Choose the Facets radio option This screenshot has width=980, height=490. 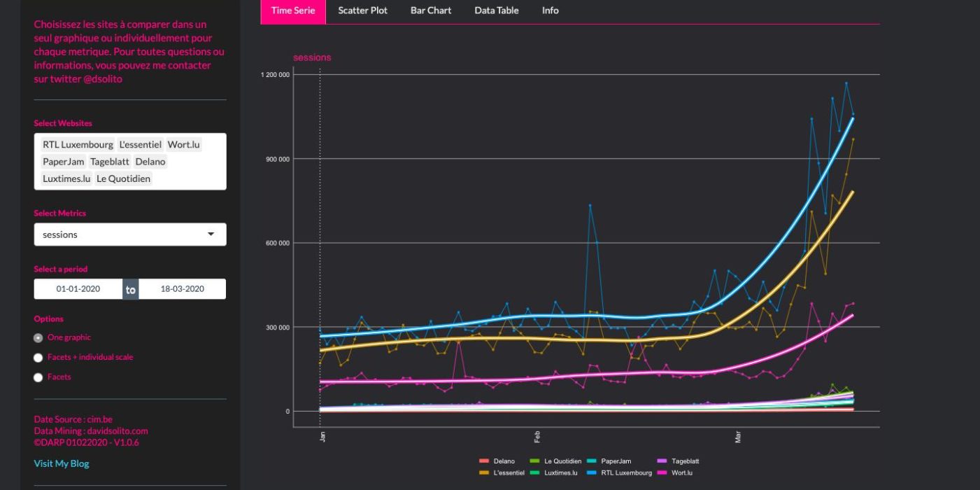38,377
